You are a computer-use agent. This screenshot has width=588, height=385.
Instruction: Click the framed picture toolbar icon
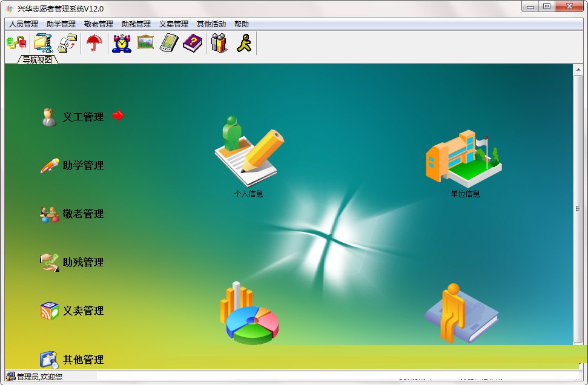[x=145, y=42]
